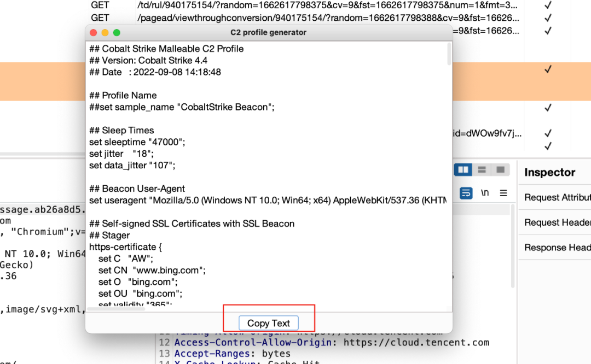Image resolution: width=591 pixels, height=364 pixels.
Task: Open the response options hamburger menu
Action: pyautogui.click(x=503, y=193)
